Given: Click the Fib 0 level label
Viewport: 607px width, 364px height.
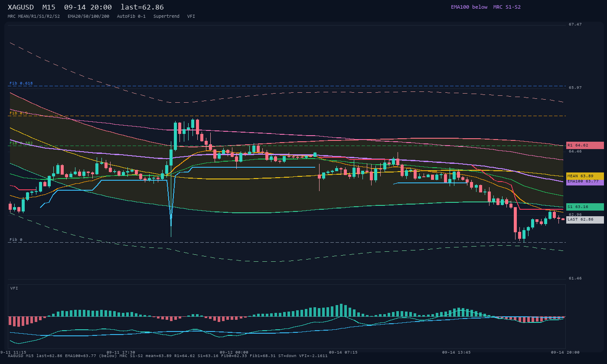Looking at the screenshot, I should click(x=16, y=240).
